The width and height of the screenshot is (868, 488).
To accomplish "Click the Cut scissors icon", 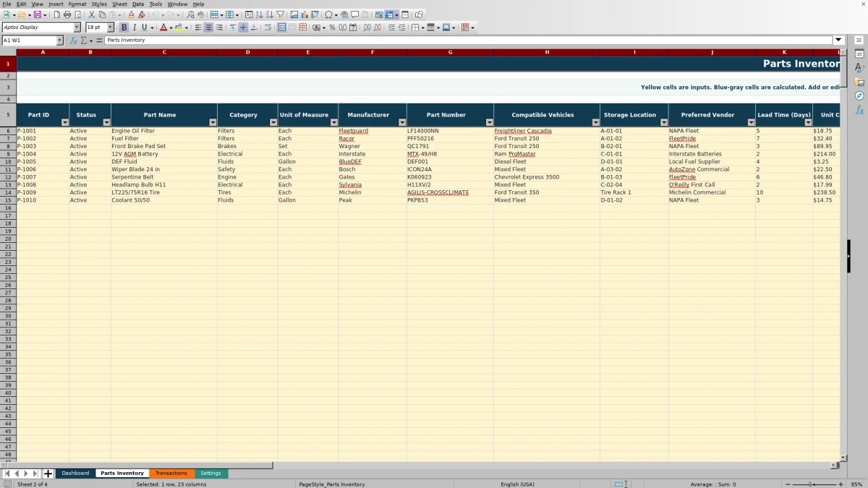I will 92,14.
